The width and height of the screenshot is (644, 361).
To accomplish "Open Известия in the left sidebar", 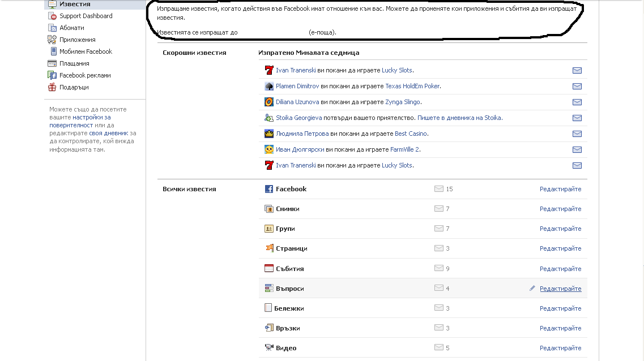I will [75, 4].
